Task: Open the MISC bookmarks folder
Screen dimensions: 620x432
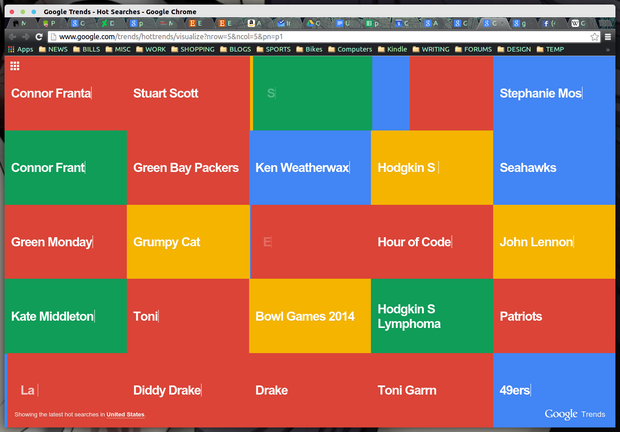Action: tap(118, 49)
